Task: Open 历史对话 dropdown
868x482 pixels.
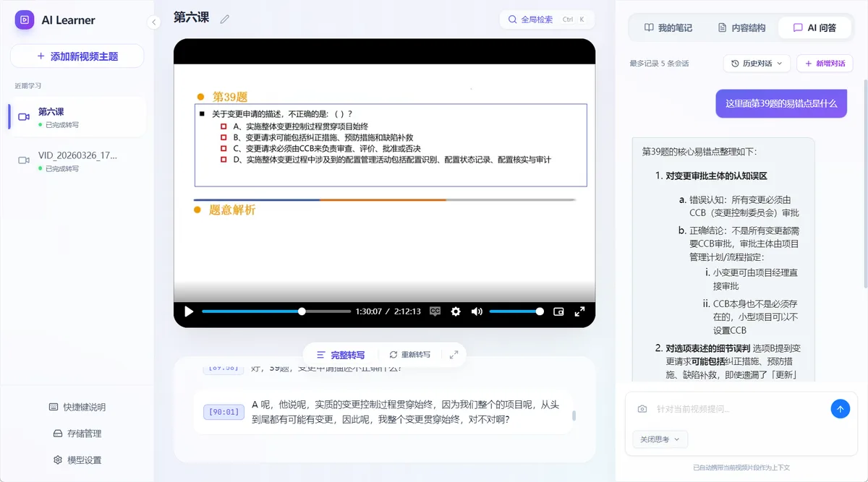Action: pos(757,64)
